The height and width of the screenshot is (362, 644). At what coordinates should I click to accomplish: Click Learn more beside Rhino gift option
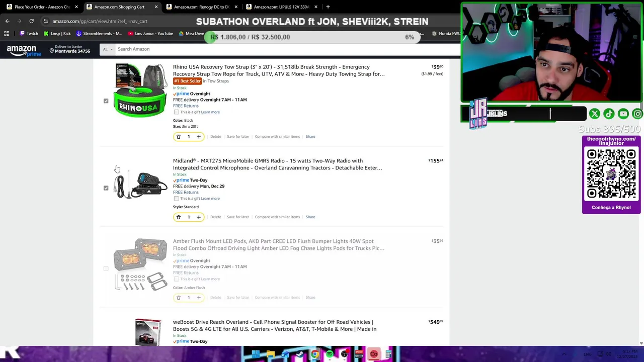pyautogui.click(x=210, y=112)
